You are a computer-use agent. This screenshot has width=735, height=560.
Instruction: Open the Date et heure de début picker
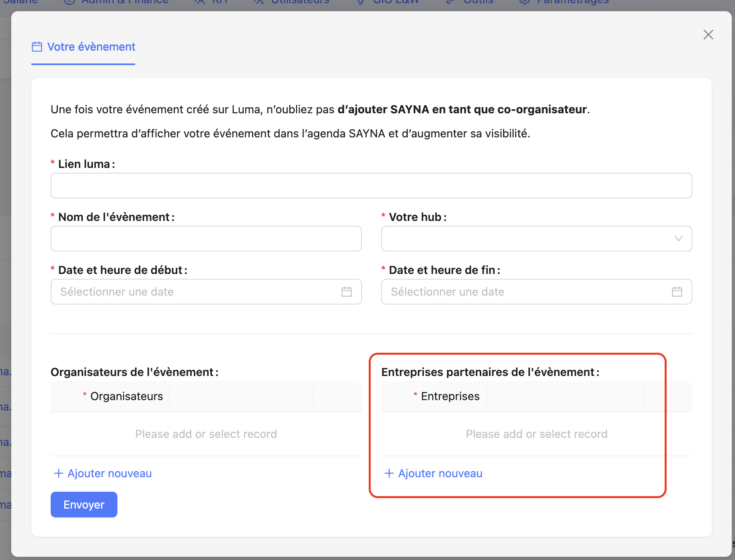tap(197, 292)
